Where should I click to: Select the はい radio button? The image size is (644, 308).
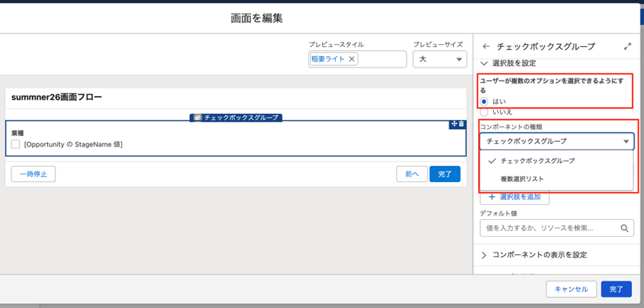tap(484, 101)
